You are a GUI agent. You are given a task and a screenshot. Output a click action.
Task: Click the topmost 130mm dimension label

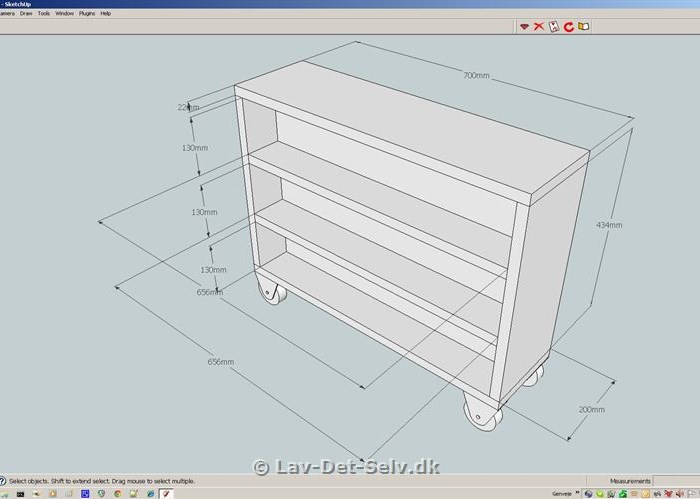click(x=195, y=148)
